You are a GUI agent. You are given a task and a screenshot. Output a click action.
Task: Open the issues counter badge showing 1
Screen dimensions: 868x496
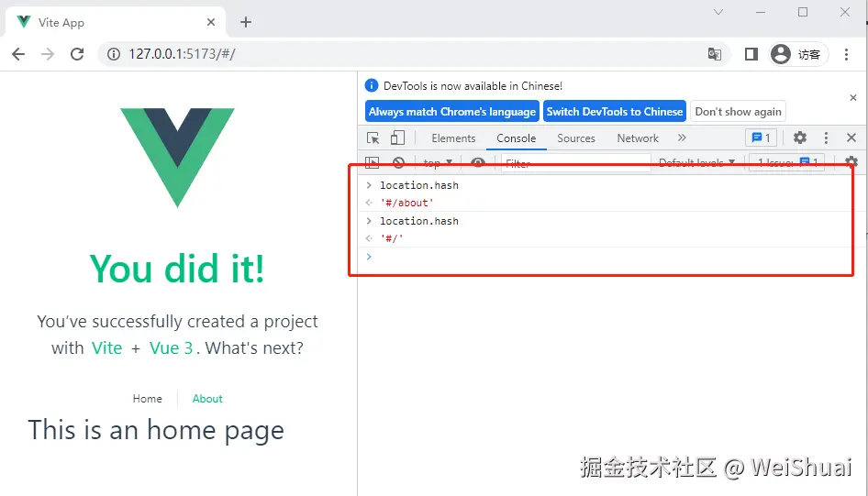(x=762, y=138)
